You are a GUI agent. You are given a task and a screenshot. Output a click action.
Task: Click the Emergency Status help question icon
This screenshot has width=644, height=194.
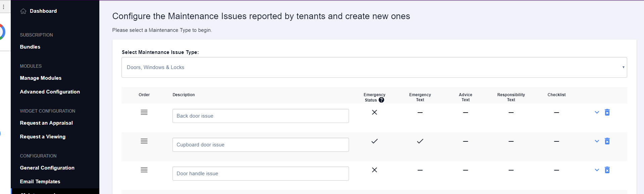tap(381, 100)
